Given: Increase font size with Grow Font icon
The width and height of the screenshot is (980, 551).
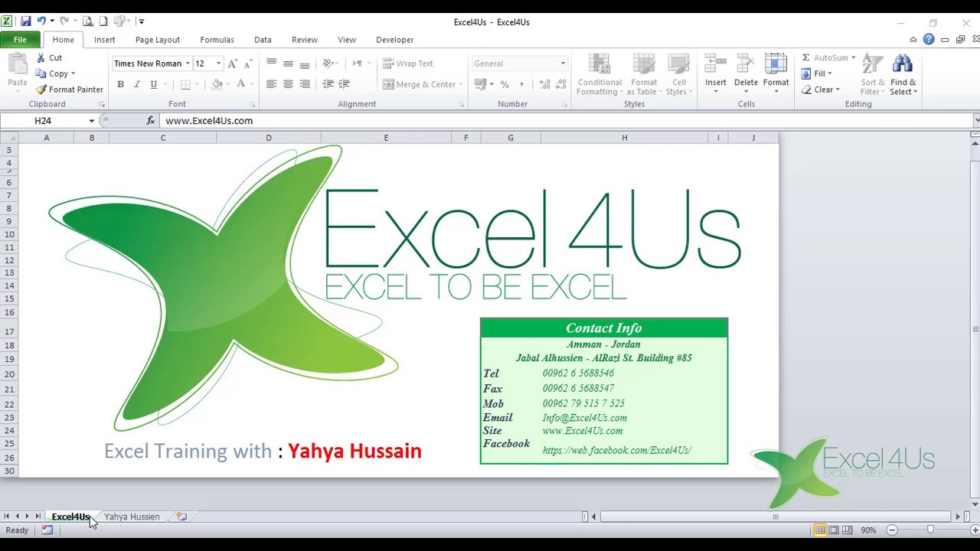Looking at the screenshot, I should pyautogui.click(x=233, y=64).
